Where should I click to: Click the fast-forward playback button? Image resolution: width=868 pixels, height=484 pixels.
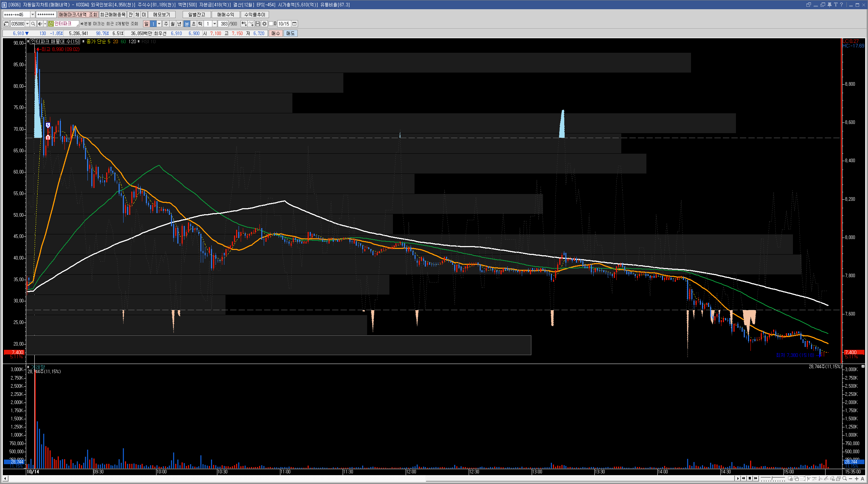coord(756,478)
